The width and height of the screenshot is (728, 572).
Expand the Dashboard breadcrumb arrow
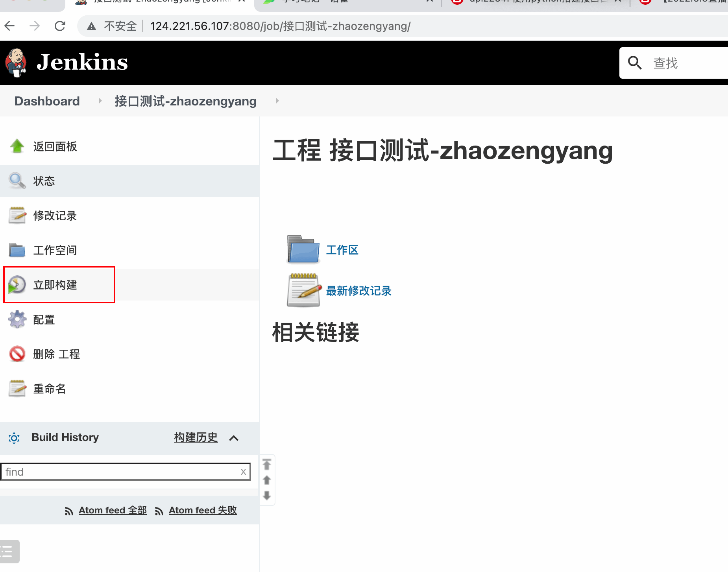[100, 101]
